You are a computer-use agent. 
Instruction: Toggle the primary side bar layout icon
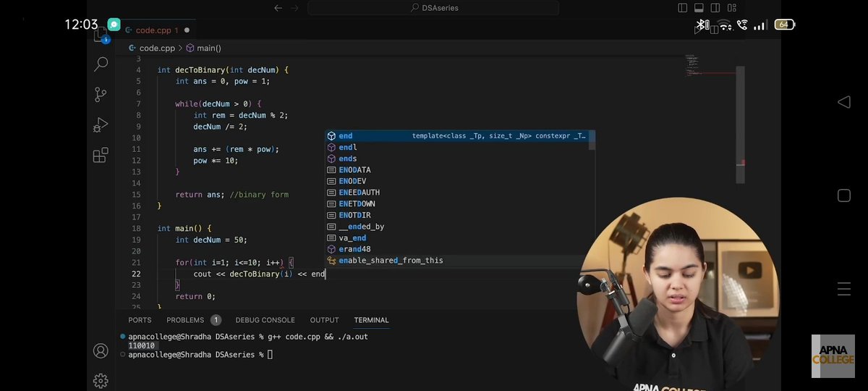pos(682,8)
